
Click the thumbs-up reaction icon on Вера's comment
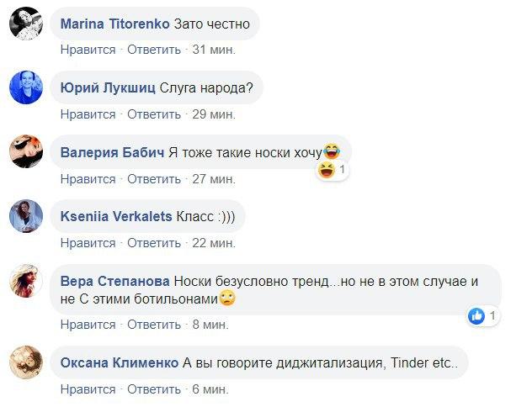click(x=477, y=316)
